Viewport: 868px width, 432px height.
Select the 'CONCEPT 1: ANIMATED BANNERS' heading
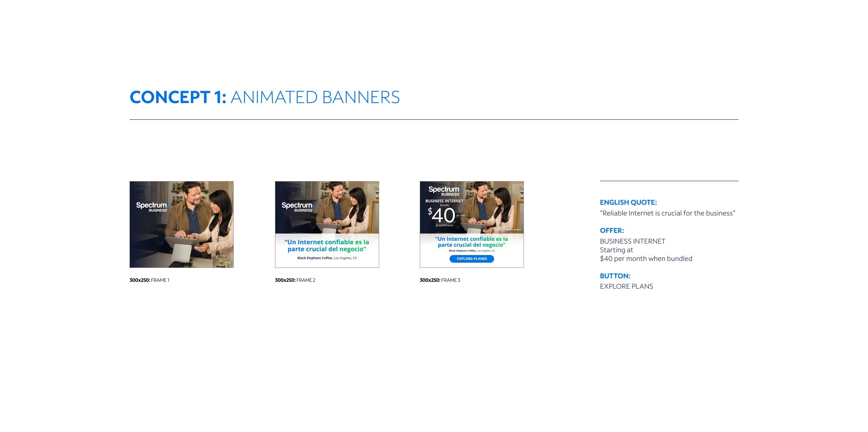point(265,97)
